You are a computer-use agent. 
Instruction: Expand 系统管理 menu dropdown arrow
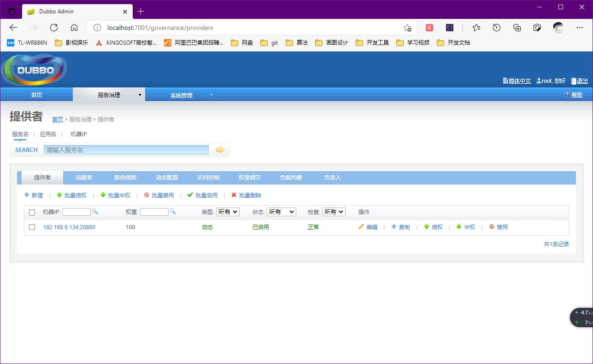(211, 95)
